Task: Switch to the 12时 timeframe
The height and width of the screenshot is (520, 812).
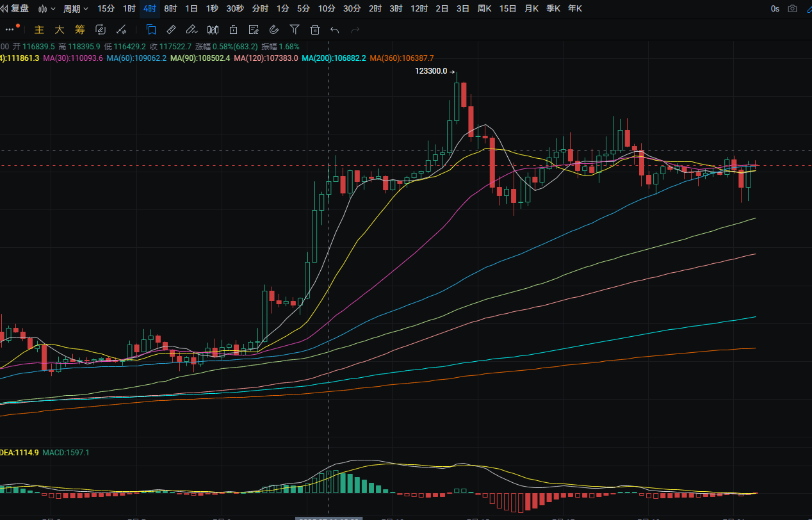Action: [419, 9]
